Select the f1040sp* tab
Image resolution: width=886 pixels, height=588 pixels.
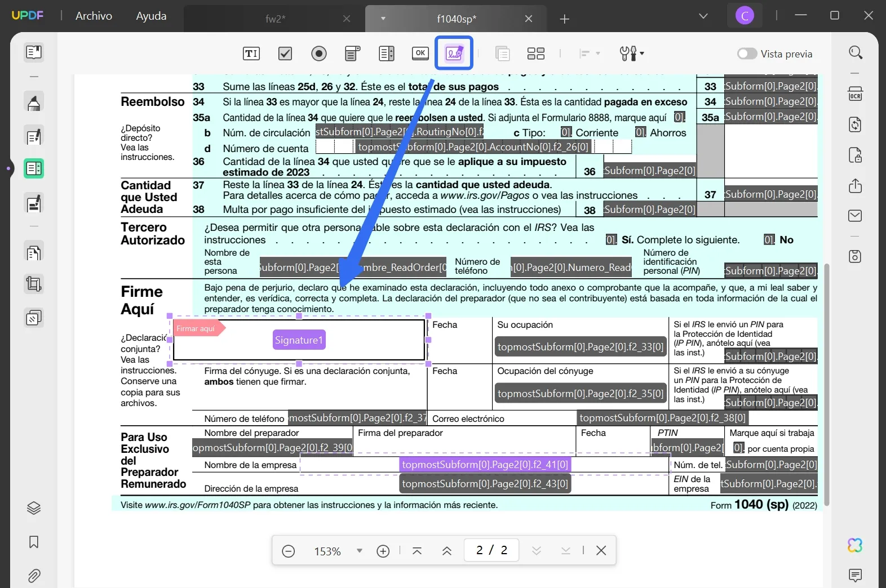pyautogui.click(x=457, y=19)
